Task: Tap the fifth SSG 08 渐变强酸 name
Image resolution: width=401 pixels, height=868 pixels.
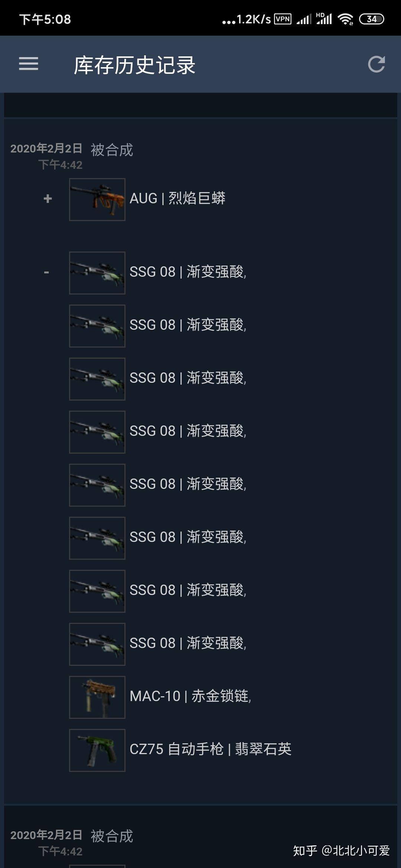Action: click(188, 484)
